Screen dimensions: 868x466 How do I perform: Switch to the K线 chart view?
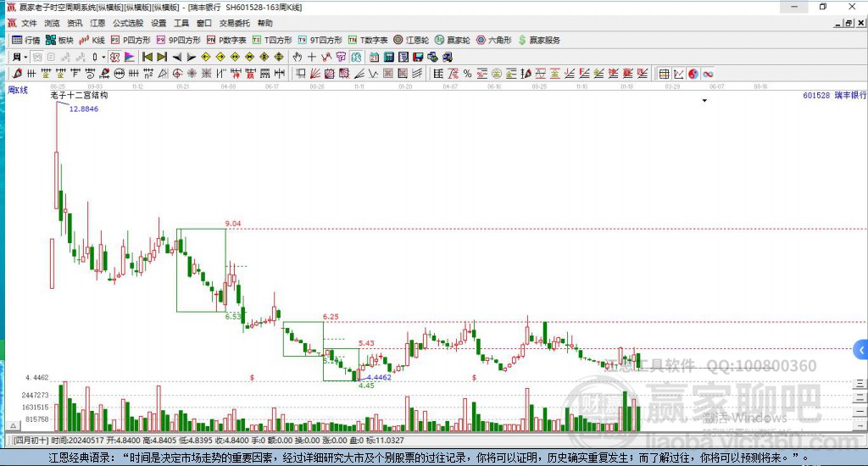92,40
